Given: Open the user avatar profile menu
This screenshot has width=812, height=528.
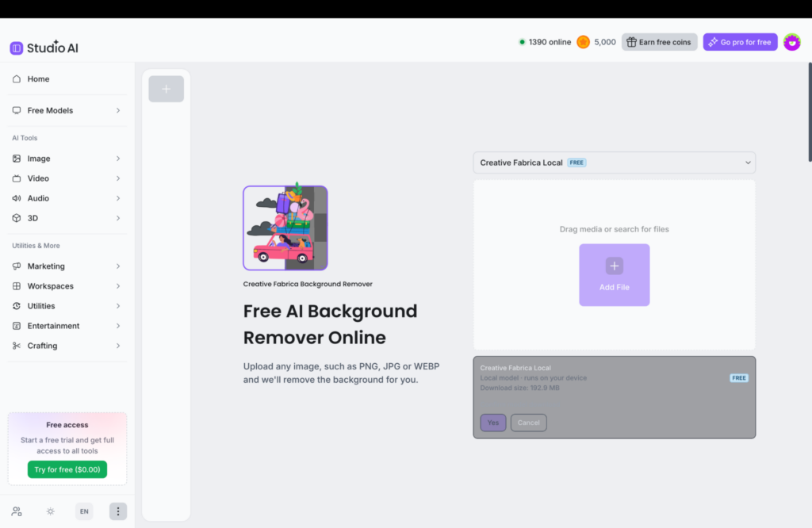Looking at the screenshot, I should pos(792,42).
